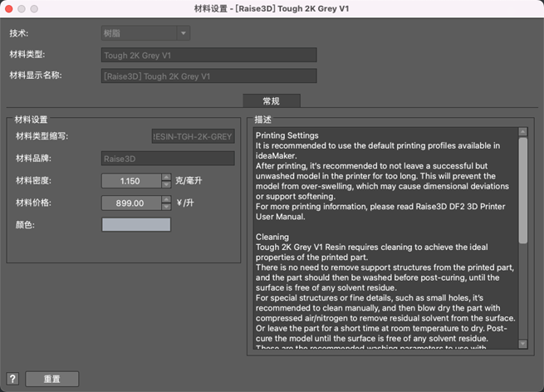The height and width of the screenshot is (392, 544).
Task: Switch to the 常规 tab
Action: point(270,100)
